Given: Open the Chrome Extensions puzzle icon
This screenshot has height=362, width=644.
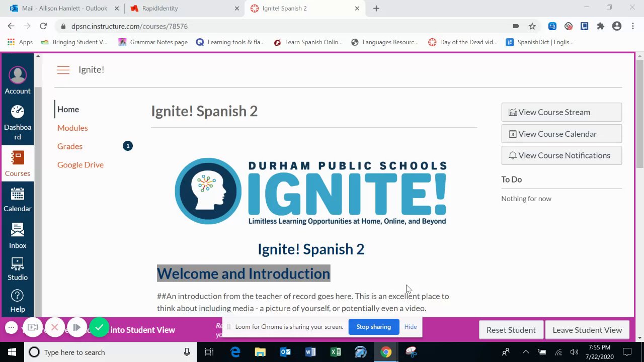Looking at the screenshot, I should (600, 26).
